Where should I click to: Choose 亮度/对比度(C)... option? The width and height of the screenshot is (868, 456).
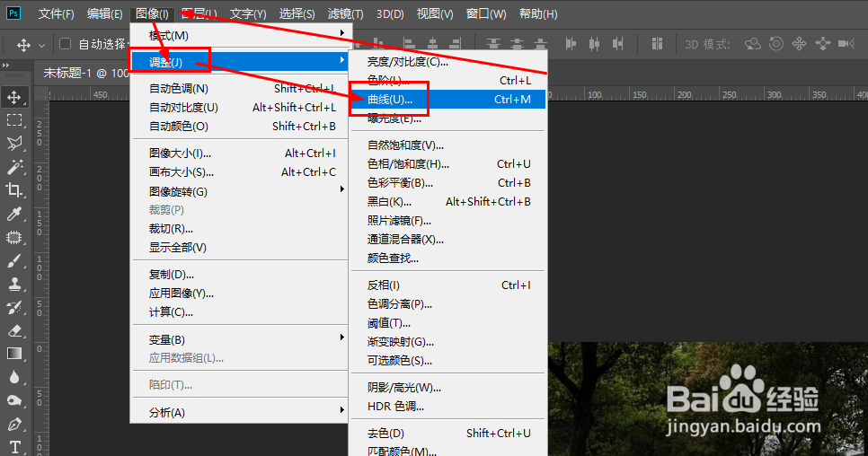(449, 62)
